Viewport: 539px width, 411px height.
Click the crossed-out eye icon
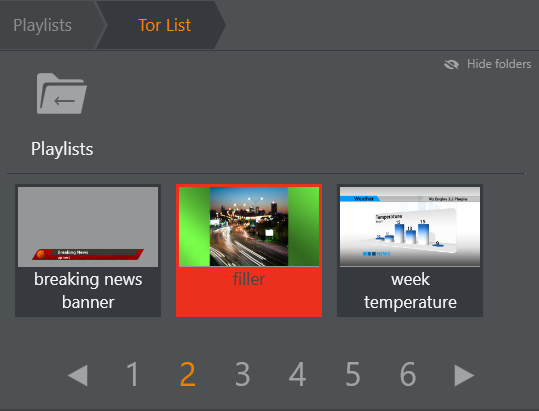[451, 64]
